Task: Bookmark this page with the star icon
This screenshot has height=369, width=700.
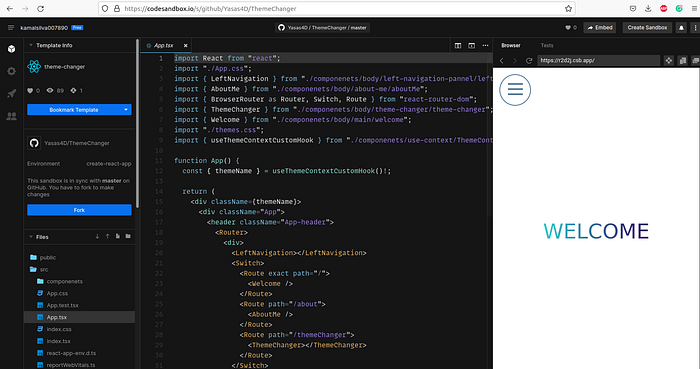Action: coord(568,8)
